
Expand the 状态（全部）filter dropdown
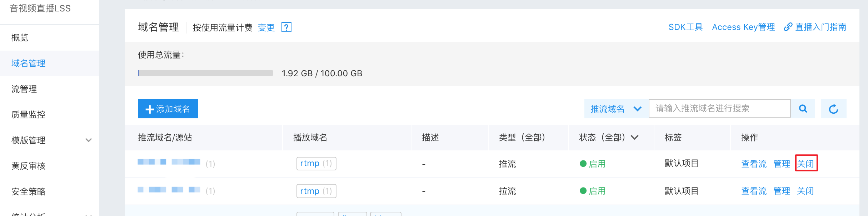point(609,137)
